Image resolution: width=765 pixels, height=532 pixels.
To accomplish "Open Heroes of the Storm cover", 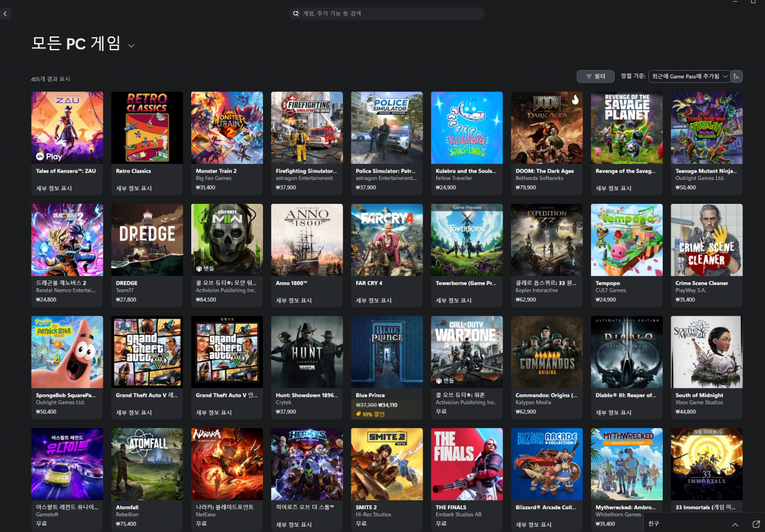I will (307, 464).
